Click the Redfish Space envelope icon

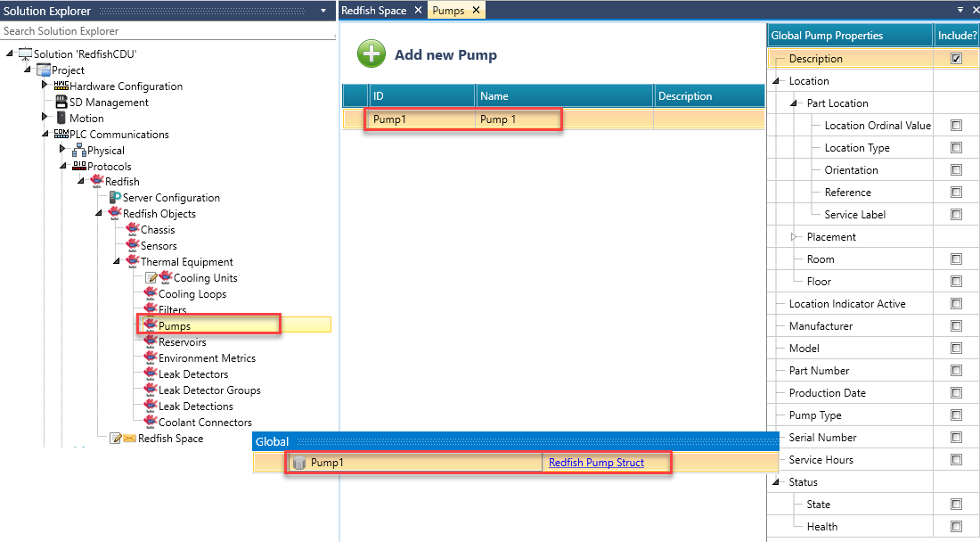[129, 439]
